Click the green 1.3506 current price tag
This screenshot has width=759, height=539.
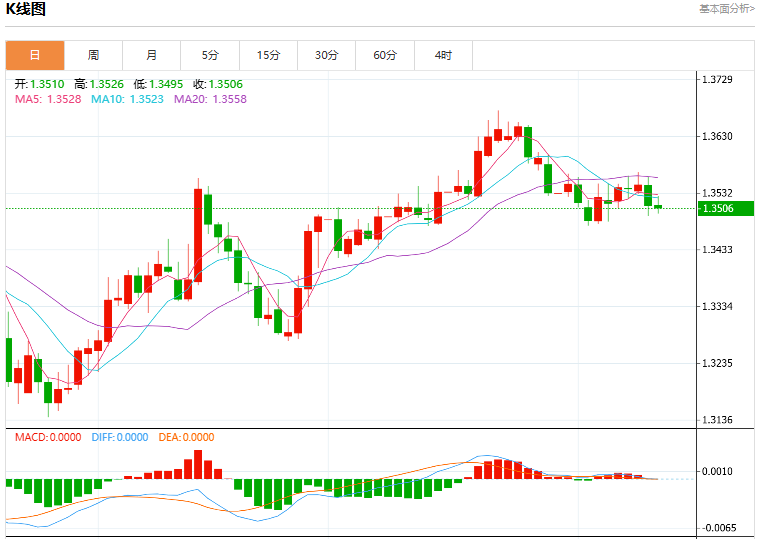pos(726,209)
